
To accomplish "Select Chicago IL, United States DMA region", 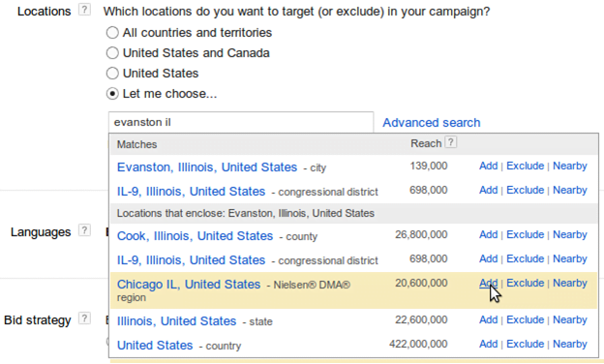I will (189, 285).
